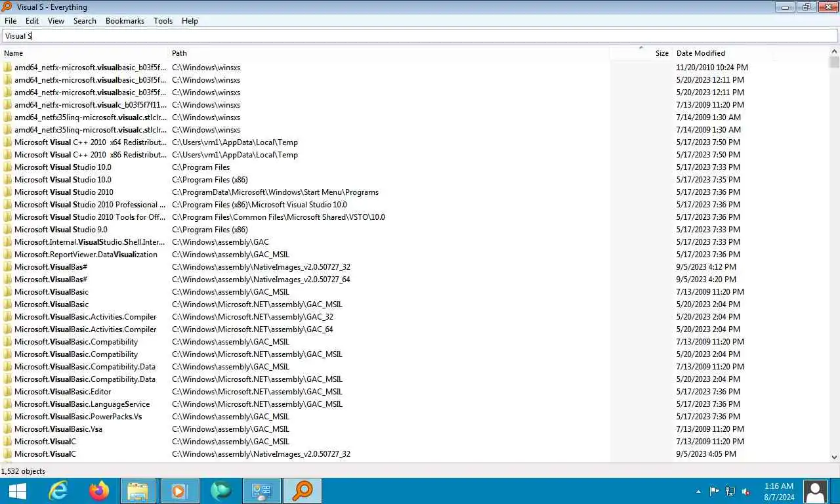Screen dimensions: 840x504
Task: Click the user avatar tile in taskbar
Action: tap(815, 491)
